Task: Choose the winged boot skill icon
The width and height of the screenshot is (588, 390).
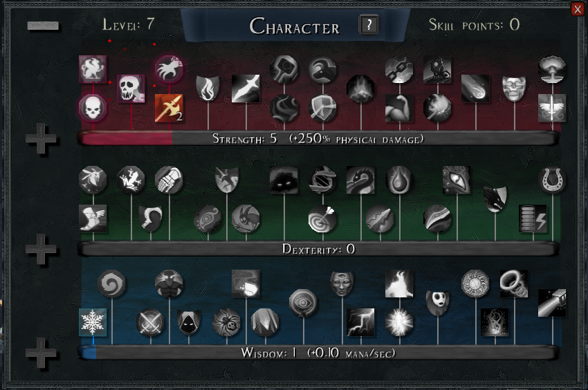Action: 93,219
